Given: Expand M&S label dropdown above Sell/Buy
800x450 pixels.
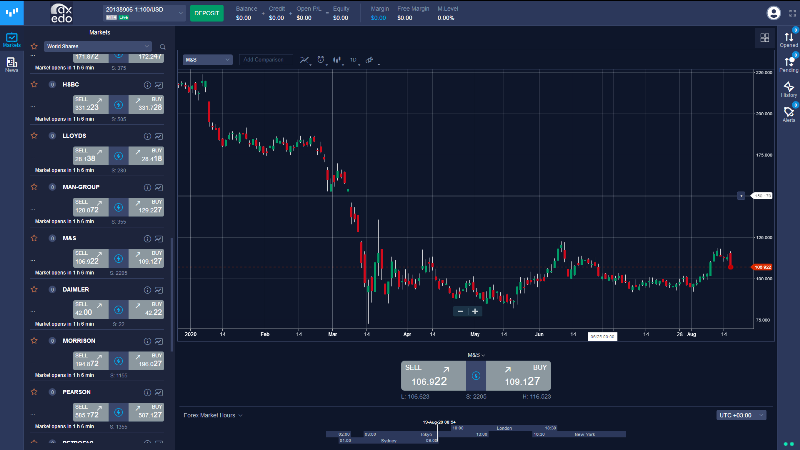Looking at the screenshot, I should (476, 355).
